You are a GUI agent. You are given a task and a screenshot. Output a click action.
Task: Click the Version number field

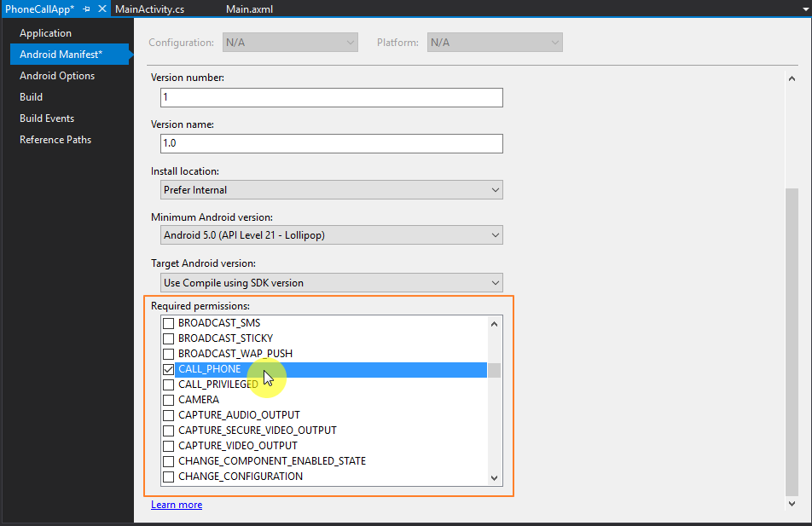(332, 97)
